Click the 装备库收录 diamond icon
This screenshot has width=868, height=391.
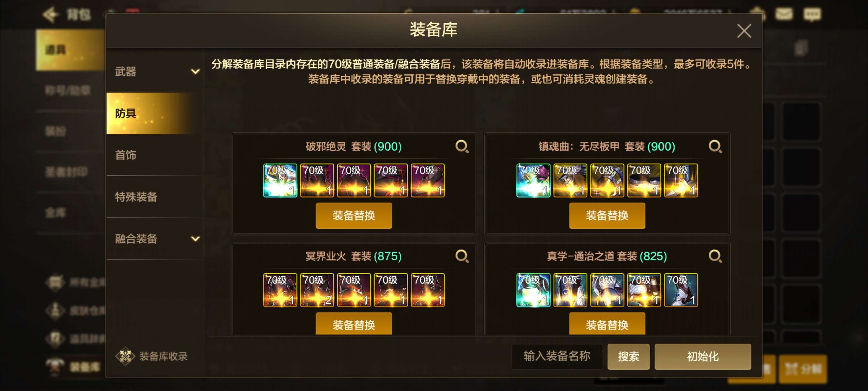click(125, 356)
